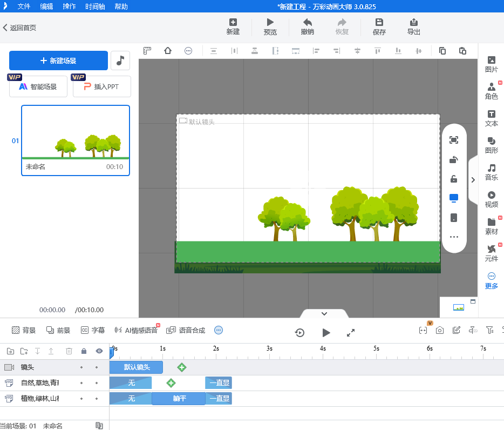
Task: Click the home icon in canvas toolbar
Action: tap(168, 51)
